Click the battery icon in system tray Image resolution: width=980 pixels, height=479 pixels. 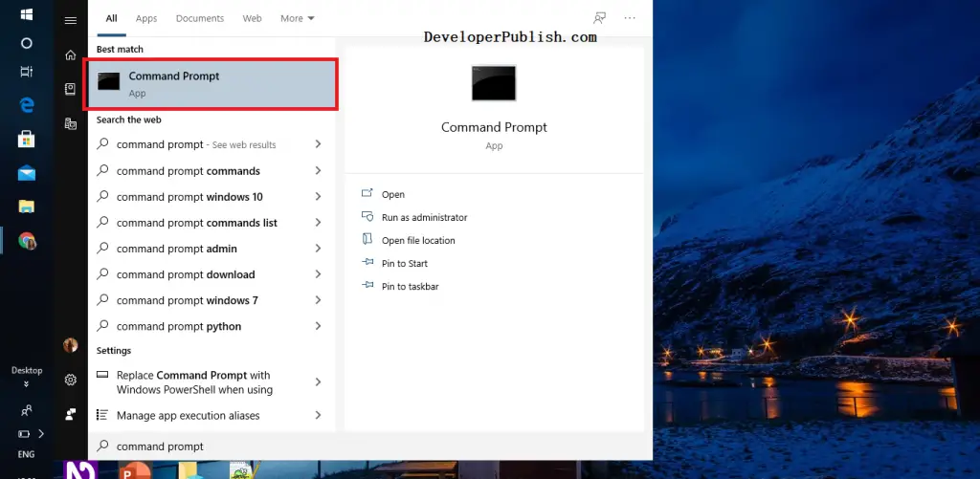tap(24, 433)
